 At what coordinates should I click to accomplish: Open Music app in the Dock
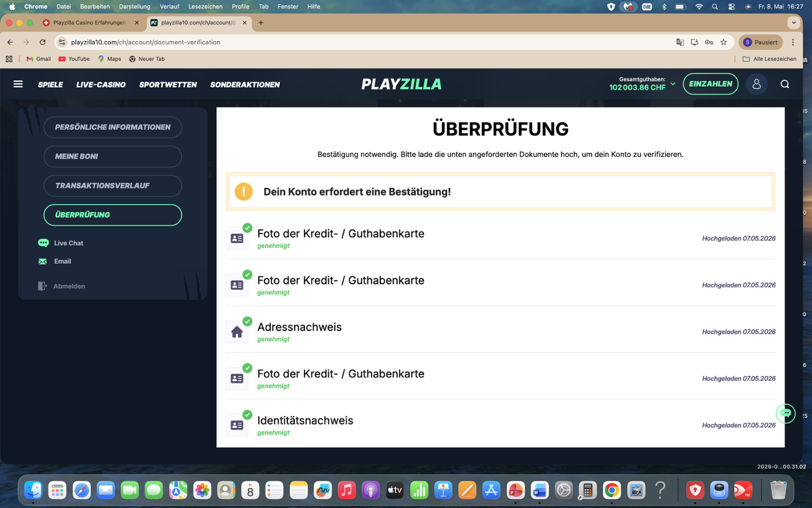click(x=346, y=490)
